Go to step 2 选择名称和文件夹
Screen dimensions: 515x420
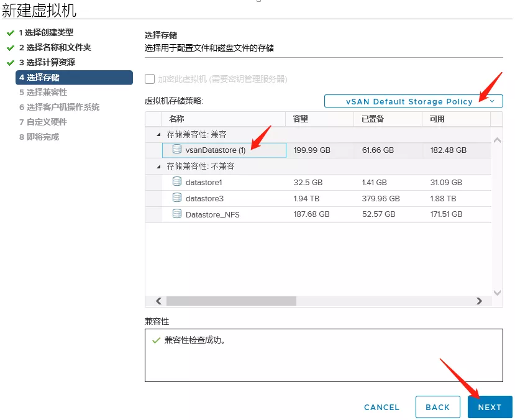[x=55, y=47]
